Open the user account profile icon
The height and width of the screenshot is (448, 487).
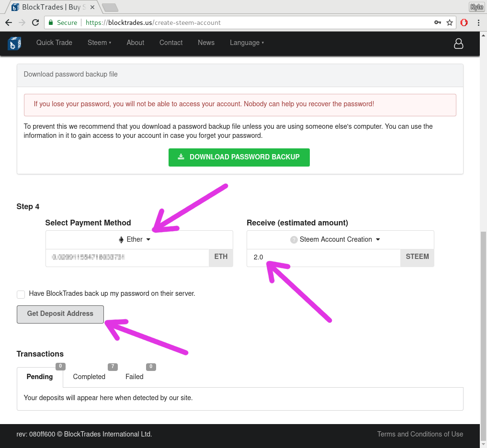(x=458, y=44)
